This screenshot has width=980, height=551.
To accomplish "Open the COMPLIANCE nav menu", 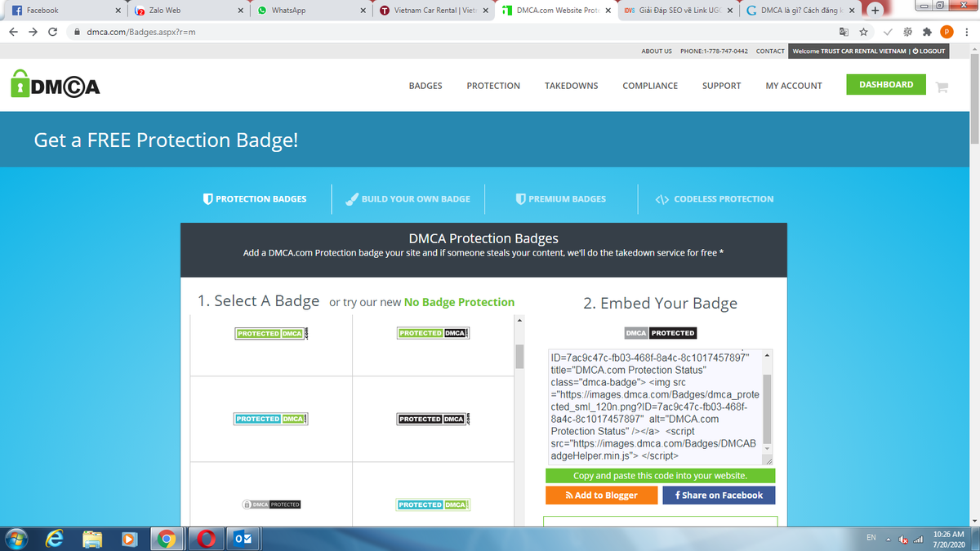I will coord(650,86).
